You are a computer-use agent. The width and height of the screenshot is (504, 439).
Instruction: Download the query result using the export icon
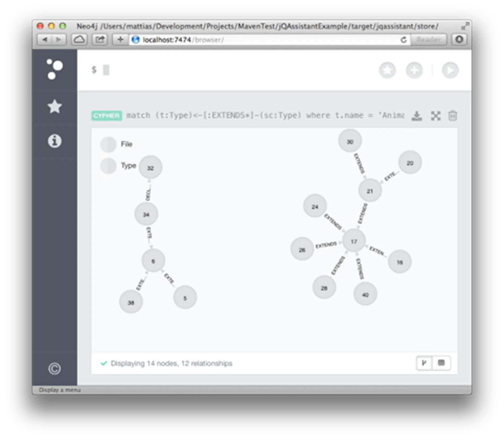tap(416, 116)
